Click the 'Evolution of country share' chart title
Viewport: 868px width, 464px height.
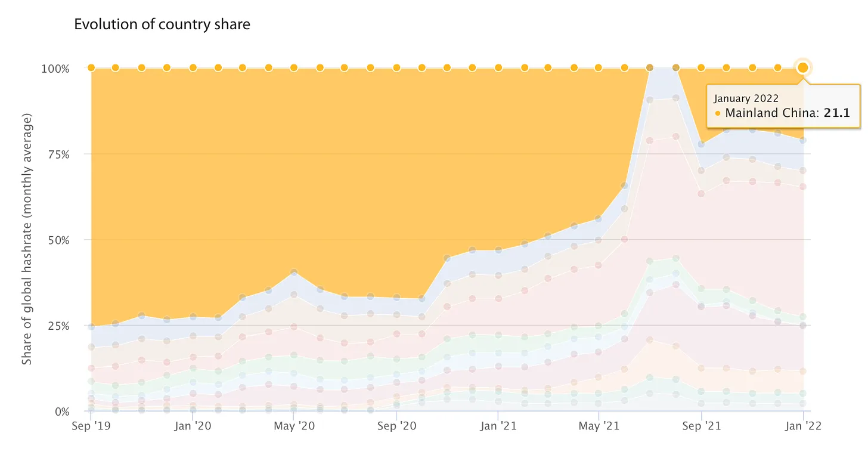pyautogui.click(x=162, y=24)
